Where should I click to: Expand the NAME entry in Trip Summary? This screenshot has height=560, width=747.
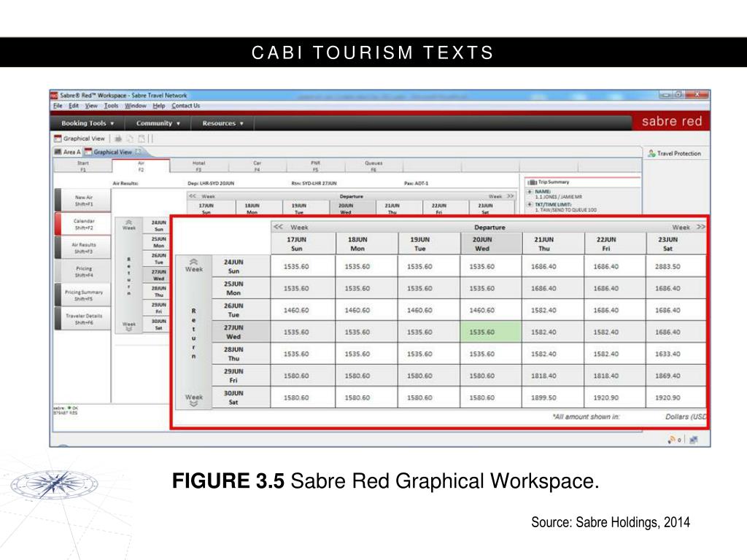tap(530, 192)
